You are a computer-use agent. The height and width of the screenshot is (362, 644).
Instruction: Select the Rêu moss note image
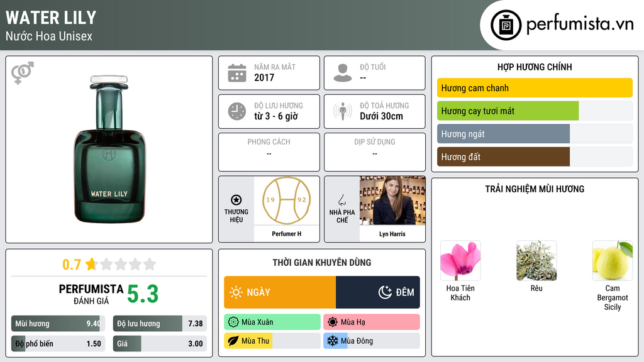coord(536,261)
